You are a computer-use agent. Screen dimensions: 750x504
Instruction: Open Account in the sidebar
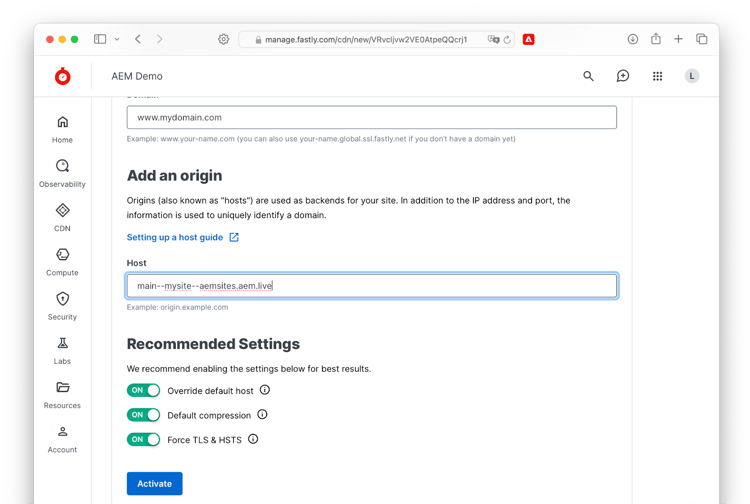click(x=62, y=439)
